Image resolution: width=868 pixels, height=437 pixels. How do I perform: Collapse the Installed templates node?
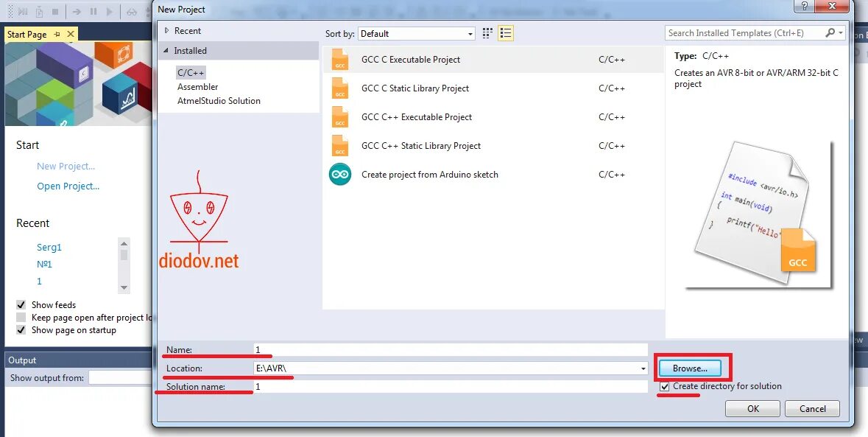pos(166,50)
